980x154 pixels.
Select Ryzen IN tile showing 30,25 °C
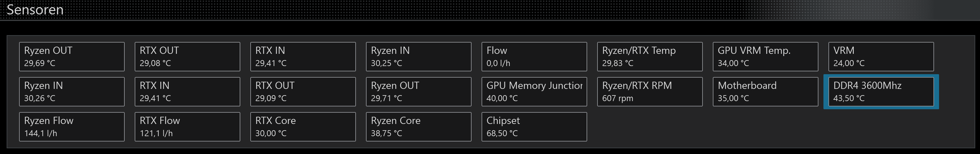(x=418, y=56)
